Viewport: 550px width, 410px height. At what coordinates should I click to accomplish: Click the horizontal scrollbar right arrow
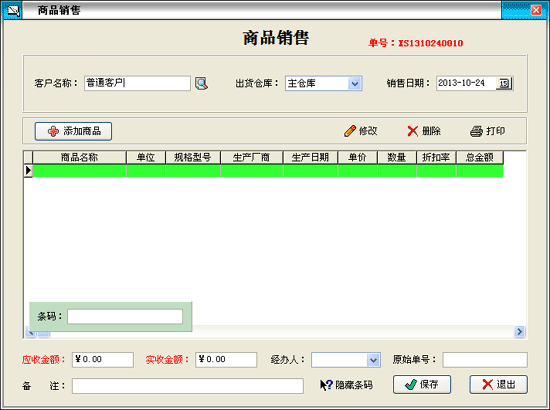point(519,331)
